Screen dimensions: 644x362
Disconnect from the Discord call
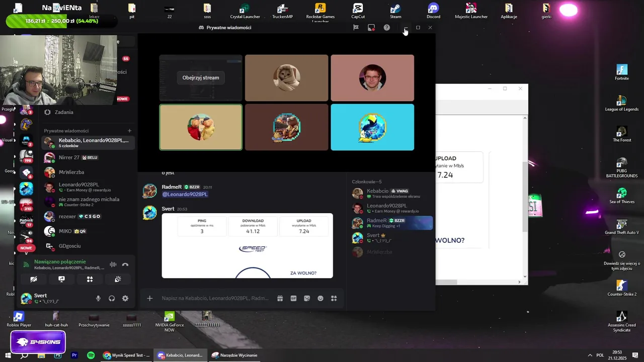point(125,264)
